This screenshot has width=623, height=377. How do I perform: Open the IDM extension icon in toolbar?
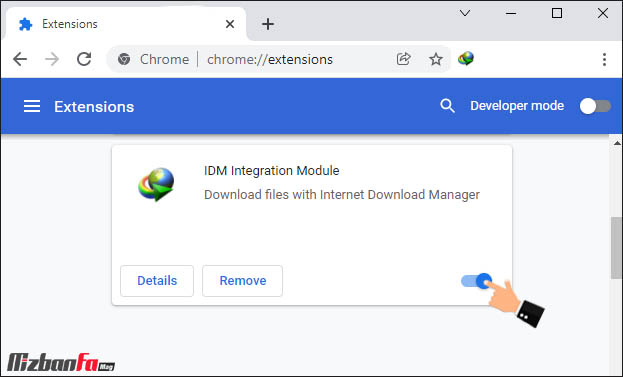466,59
